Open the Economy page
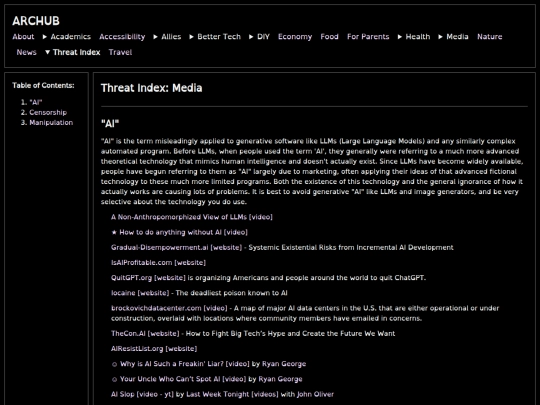 tap(295, 37)
